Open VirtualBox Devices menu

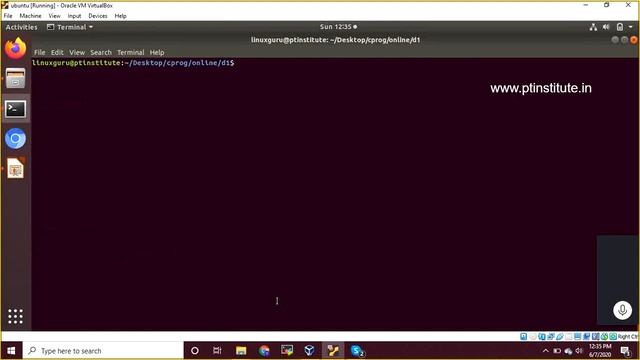[98, 16]
